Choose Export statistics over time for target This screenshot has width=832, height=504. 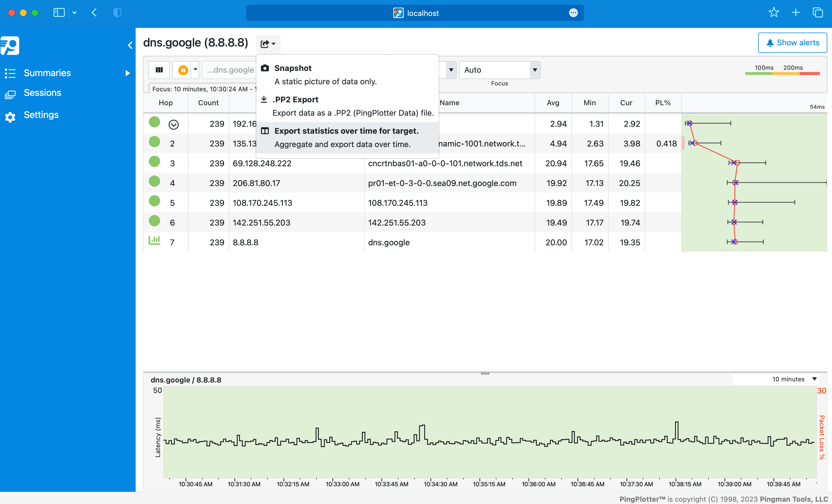pyautogui.click(x=347, y=131)
